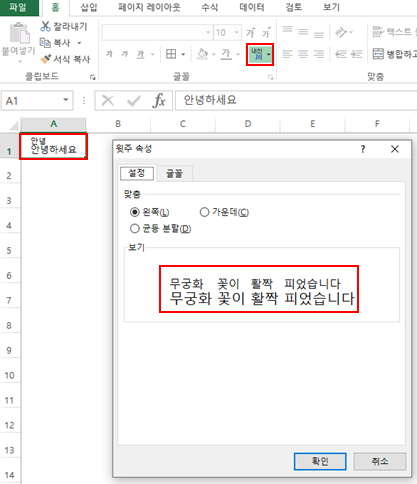Select row 2 header
Viewport: 417px width, 484px height.
[x=9, y=176]
